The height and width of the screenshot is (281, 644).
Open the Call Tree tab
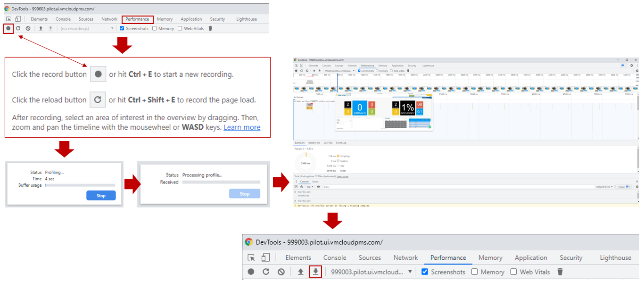[x=327, y=143]
